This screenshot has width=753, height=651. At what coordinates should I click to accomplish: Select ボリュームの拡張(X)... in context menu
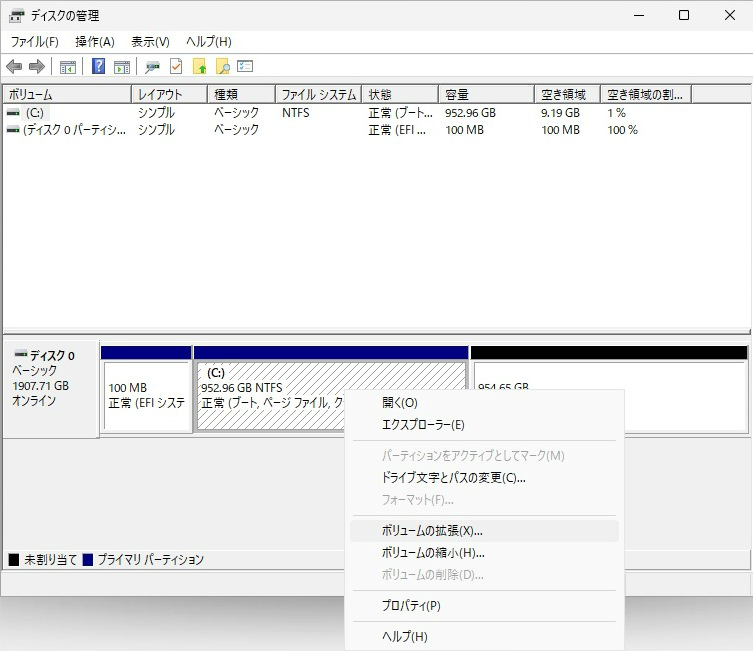pos(432,531)
